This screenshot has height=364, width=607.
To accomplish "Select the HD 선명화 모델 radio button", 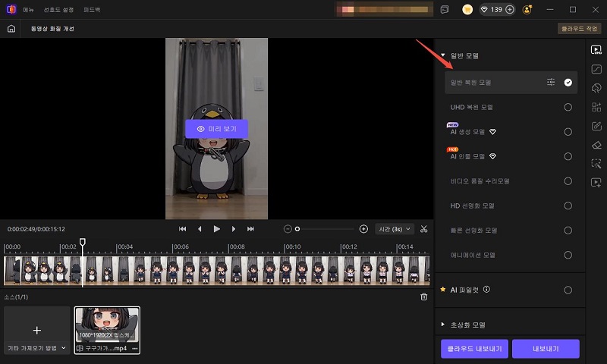I will 568,206.
